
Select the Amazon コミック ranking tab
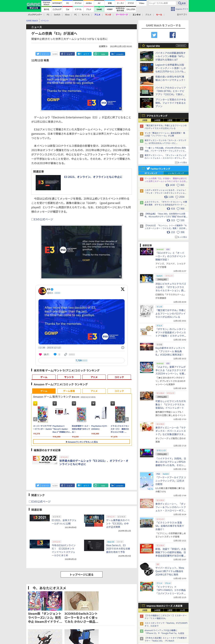click(x=119, y=391)
